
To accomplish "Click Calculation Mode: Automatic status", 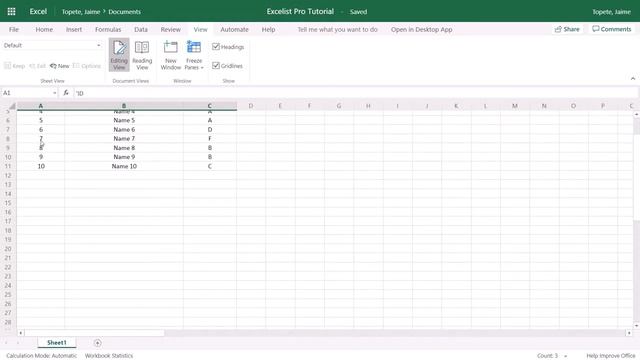I will [x=42, y=356].
